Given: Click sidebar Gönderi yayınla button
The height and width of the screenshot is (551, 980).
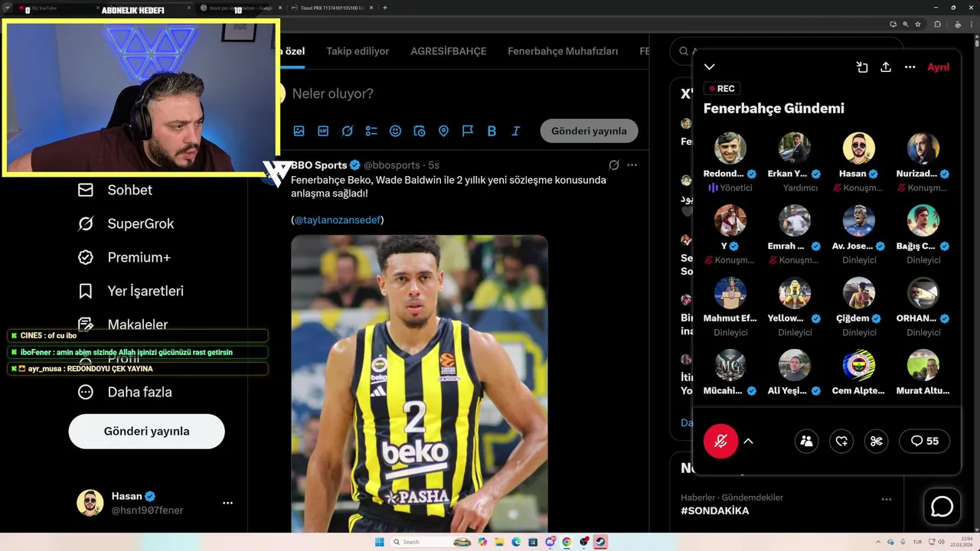Looking at the screenshot, I should 146,431.
